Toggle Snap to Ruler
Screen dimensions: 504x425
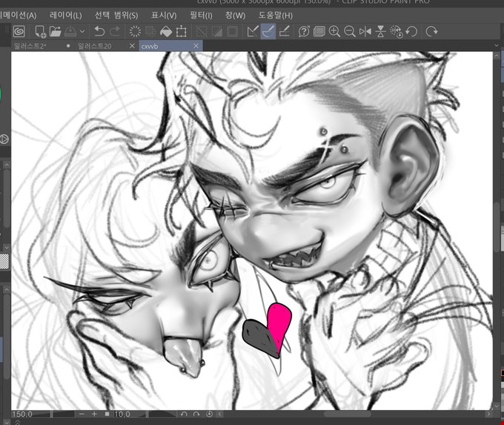tap(253, 32)
